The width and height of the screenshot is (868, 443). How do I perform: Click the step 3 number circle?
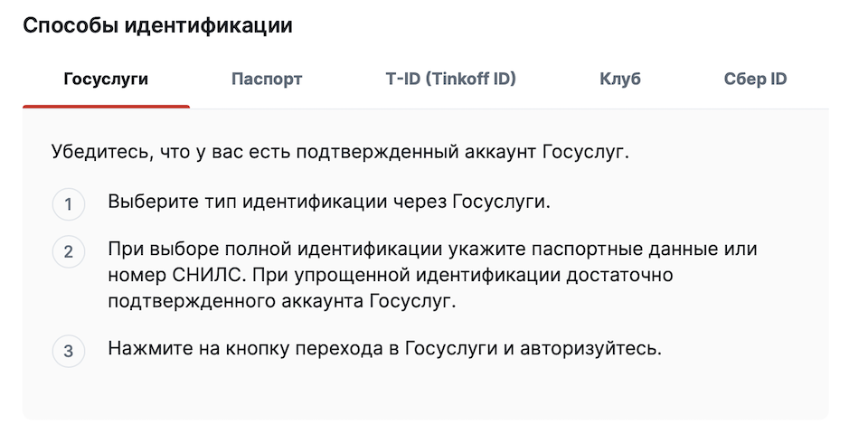pyautogui.click(x=68, y=351)
